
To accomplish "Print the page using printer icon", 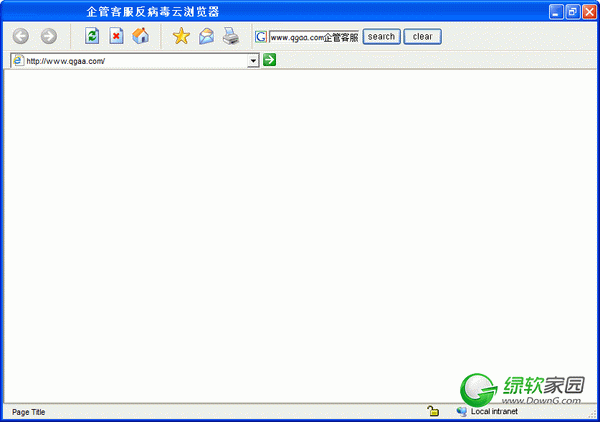I will (231, 36).
